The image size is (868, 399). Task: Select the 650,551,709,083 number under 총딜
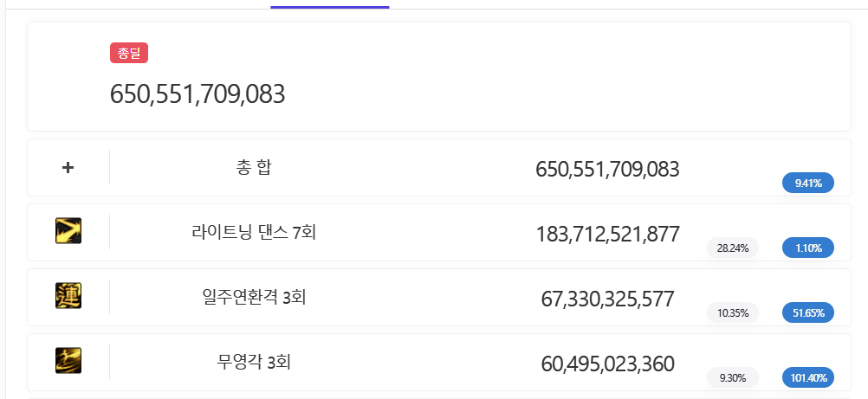click(x=198, y=94)
